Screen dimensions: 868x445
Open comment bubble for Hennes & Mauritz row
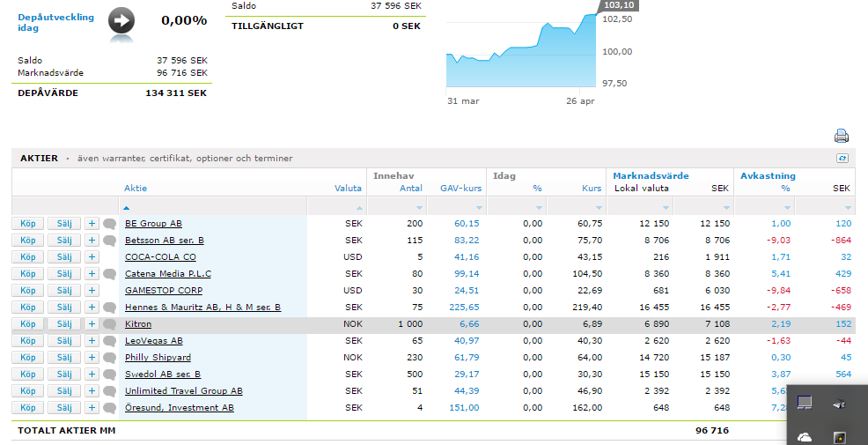(x=110, y=308)
